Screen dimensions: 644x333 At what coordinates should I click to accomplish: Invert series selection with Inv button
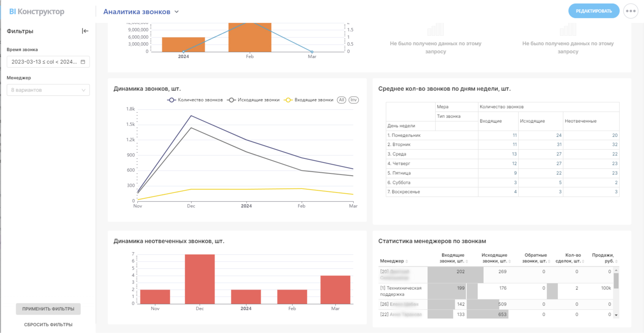[x=353, y=100]
